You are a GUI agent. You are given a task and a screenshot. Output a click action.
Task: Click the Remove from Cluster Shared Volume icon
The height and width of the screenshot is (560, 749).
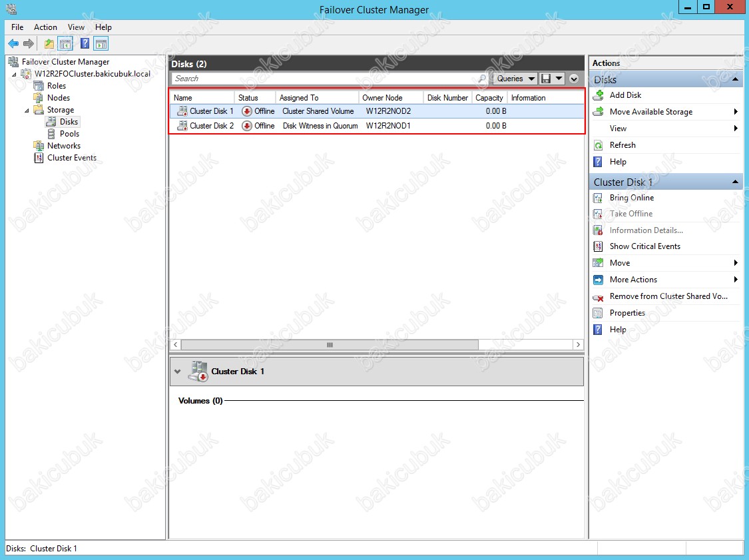click(x=598, y=297)
